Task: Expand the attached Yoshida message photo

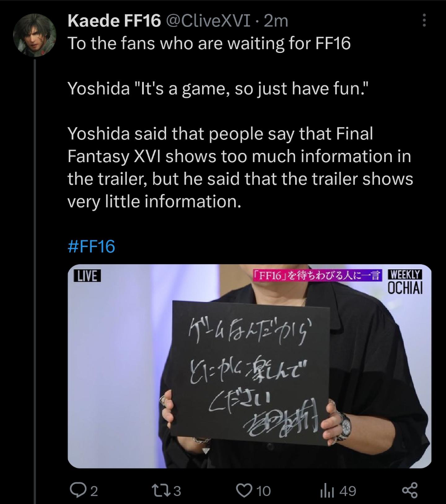Action: (250, 366)
